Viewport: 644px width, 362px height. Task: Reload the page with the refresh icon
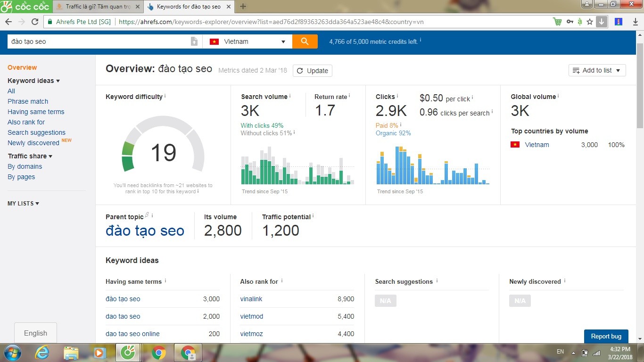[35, 22]
